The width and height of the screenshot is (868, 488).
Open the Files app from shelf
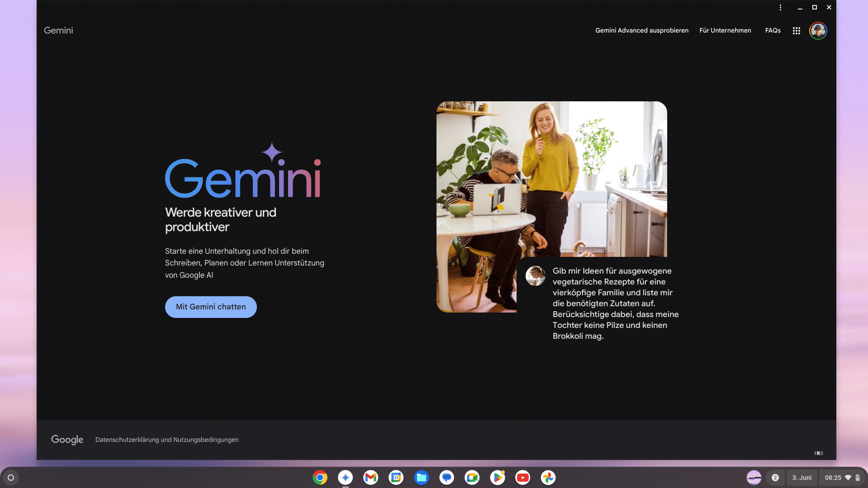tap(421, 478)
